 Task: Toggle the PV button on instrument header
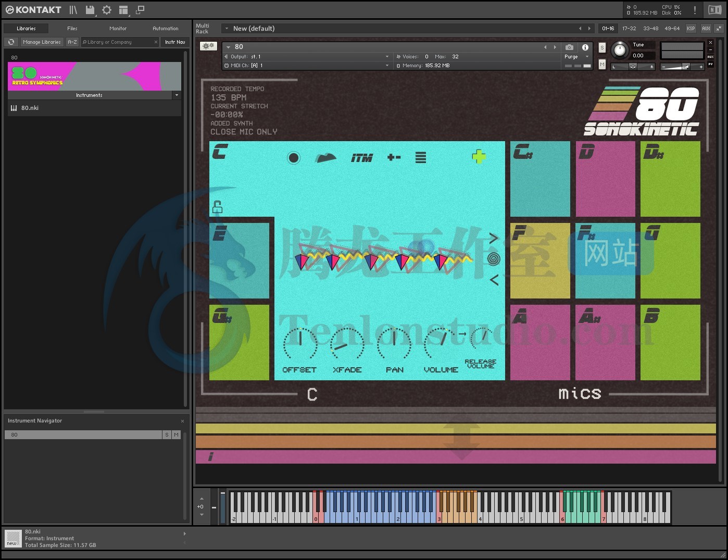pos(710,64)
